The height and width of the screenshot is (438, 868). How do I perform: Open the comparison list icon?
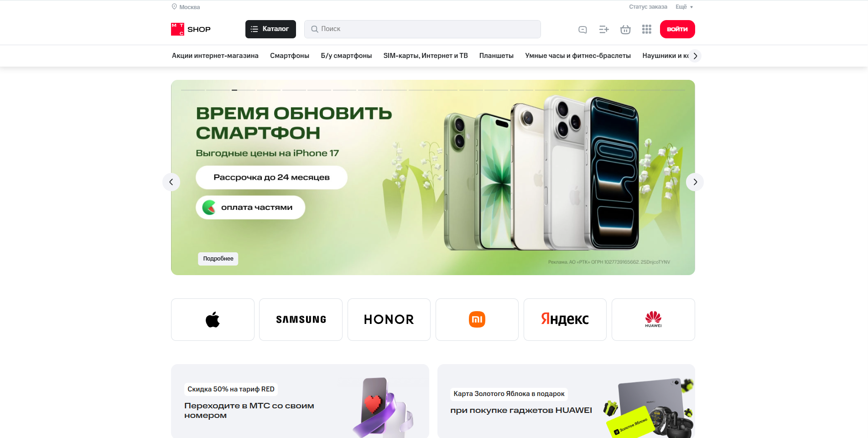tap(604, 30)
